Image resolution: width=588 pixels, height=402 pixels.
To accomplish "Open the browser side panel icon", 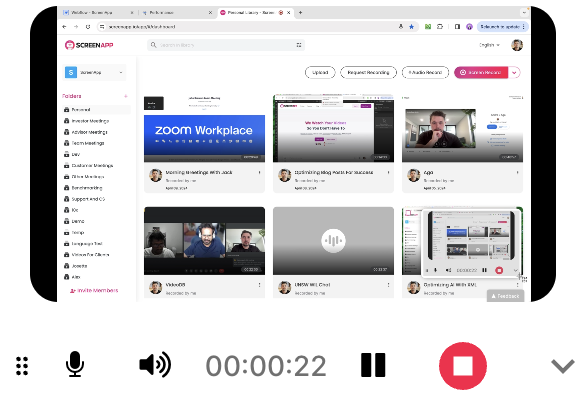I will coord(457,27).
